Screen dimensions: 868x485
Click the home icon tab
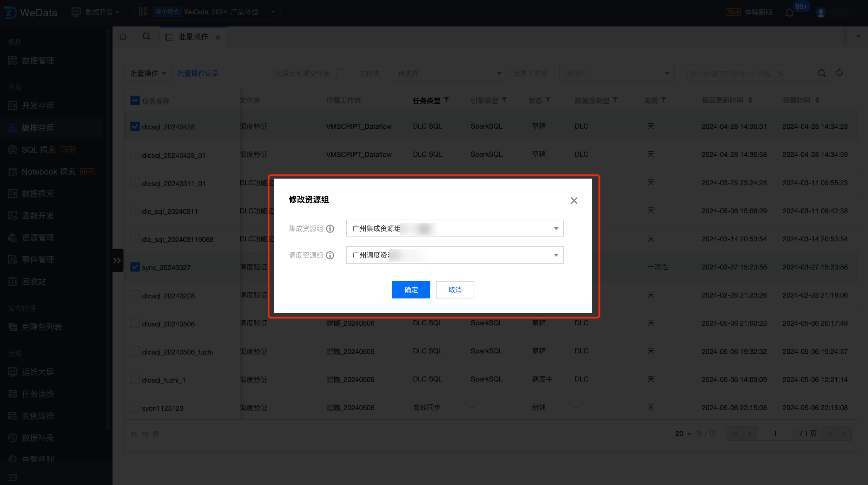[123, 36]
